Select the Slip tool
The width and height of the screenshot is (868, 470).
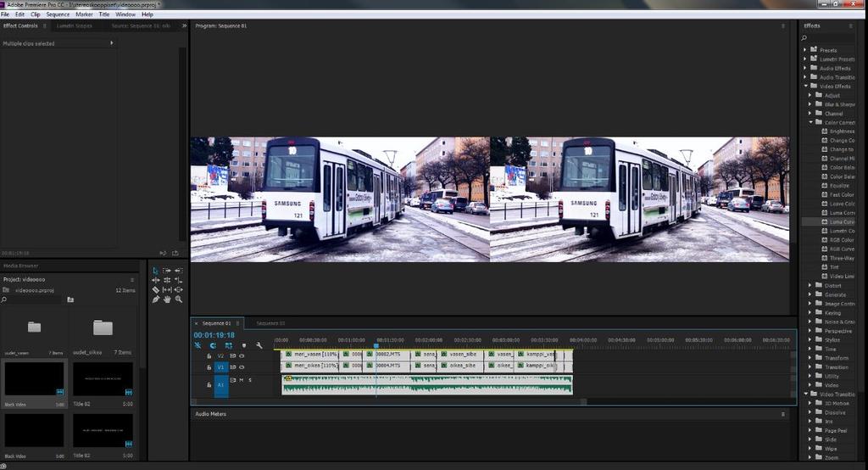click(x=167, y=290)
